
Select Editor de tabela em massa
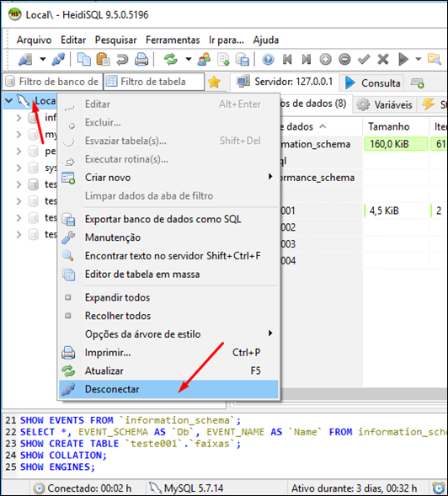168,275
